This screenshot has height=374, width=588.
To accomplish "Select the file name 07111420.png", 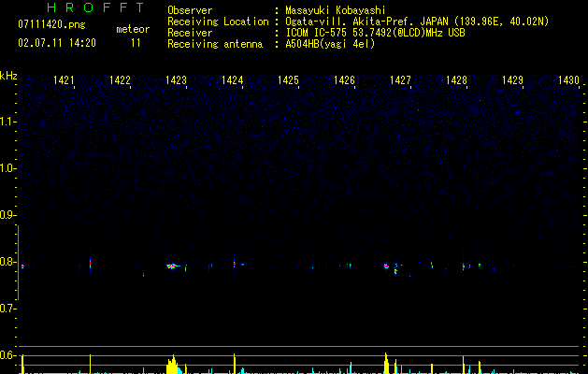I will pyautogui.click(x=51, y=25).
